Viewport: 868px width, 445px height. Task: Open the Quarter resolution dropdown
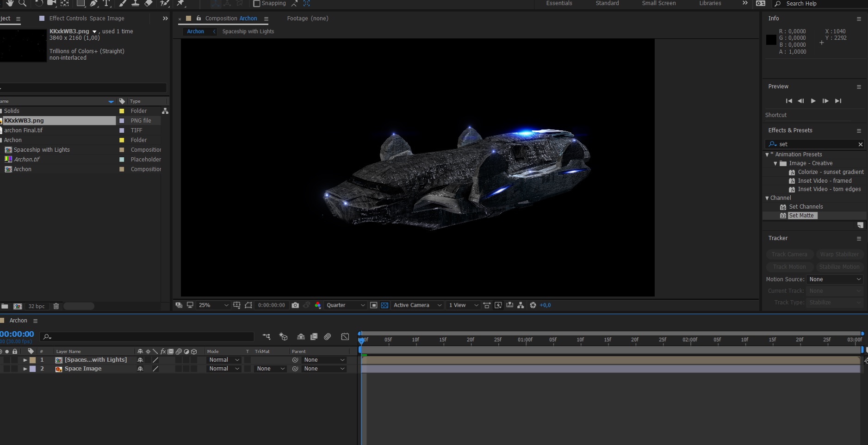[346, 305]
